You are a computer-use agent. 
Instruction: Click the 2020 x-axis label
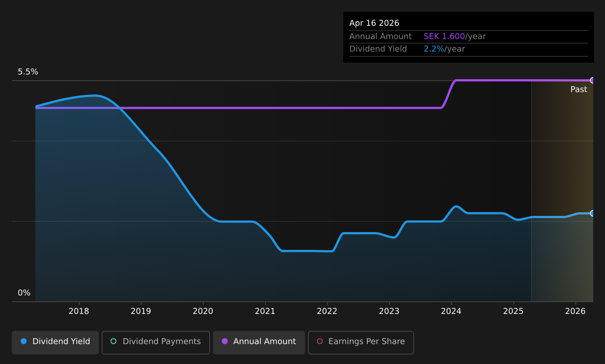(203, 311)
